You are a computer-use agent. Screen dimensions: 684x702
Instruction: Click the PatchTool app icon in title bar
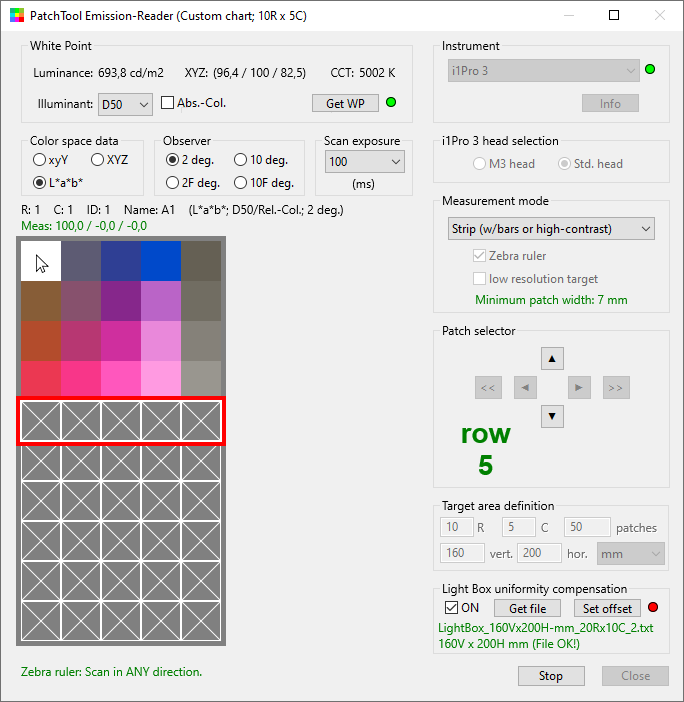(x=14, y=15)
